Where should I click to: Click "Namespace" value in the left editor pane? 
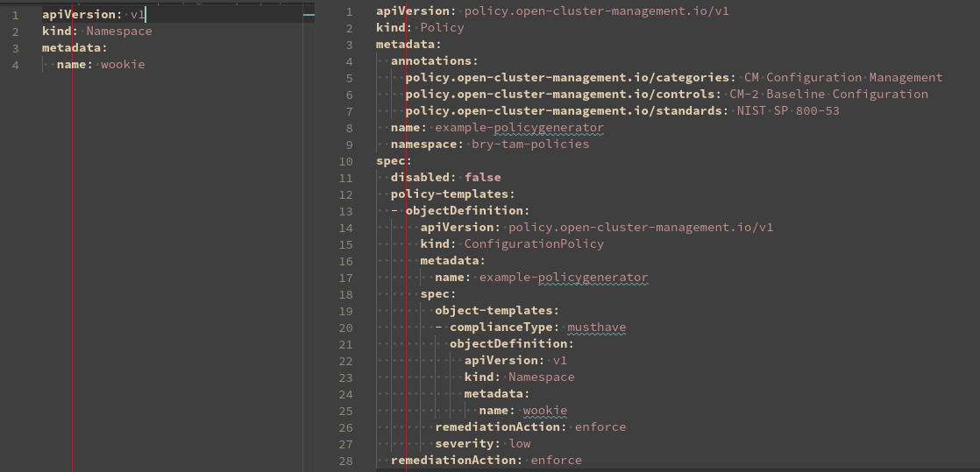[x=119, y=31]
